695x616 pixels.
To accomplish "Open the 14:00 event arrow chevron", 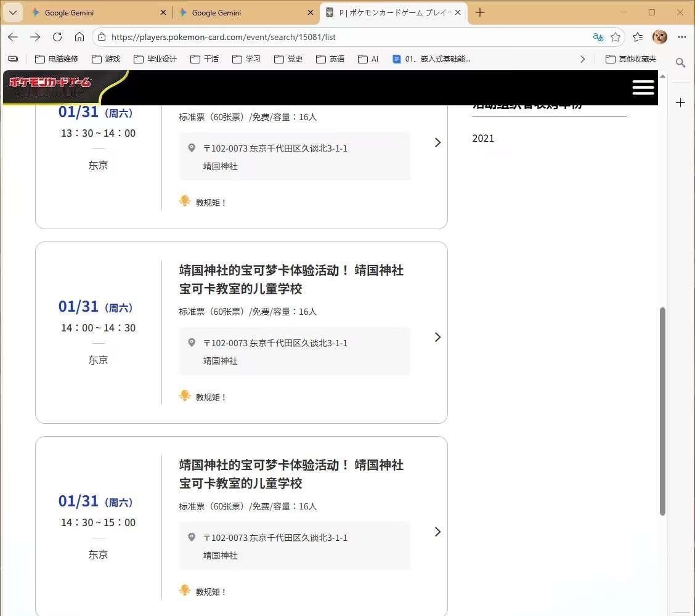I will tap(437, 337).
